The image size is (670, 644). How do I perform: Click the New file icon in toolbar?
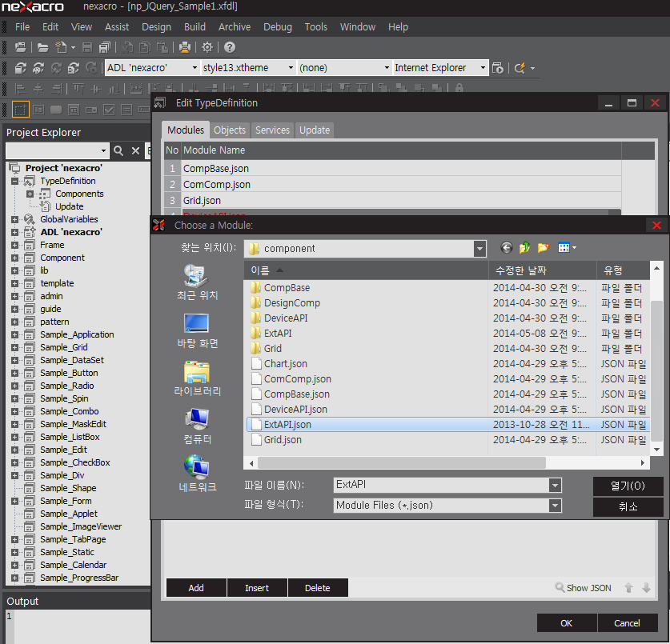[x=61, y=47]
